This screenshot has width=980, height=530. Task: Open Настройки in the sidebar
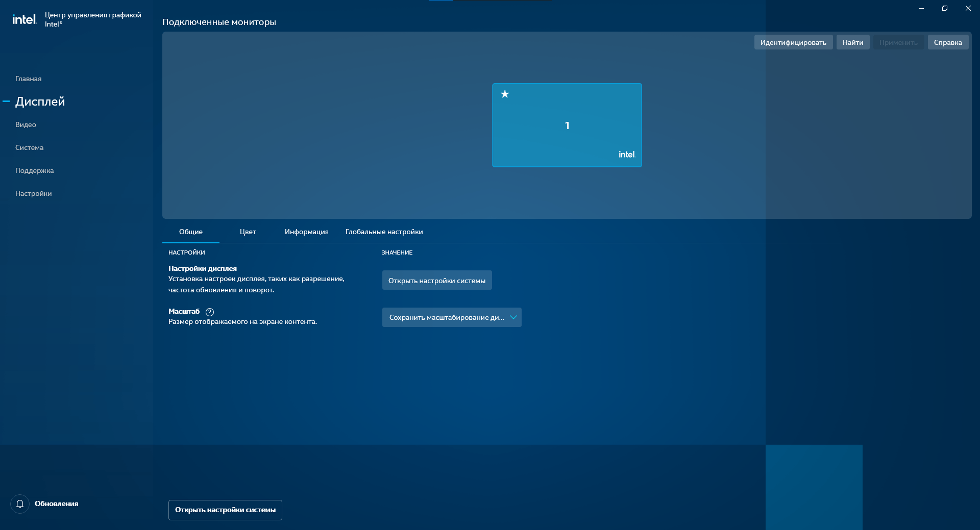coord(34,193)
